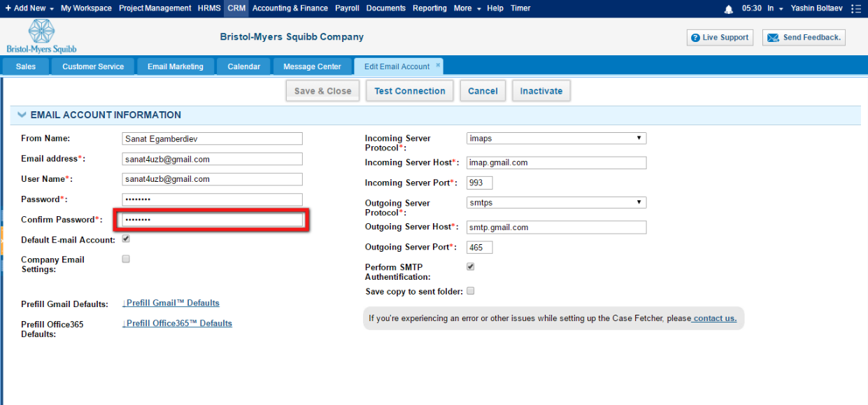Open Accounting & Finance menu
Screen dimensions: 868x405
[290, 8]
